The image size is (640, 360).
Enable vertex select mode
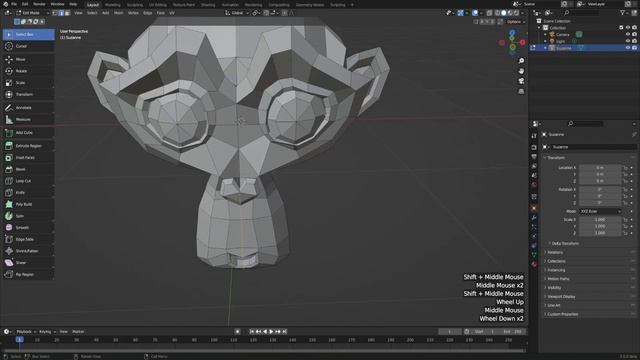55,13
